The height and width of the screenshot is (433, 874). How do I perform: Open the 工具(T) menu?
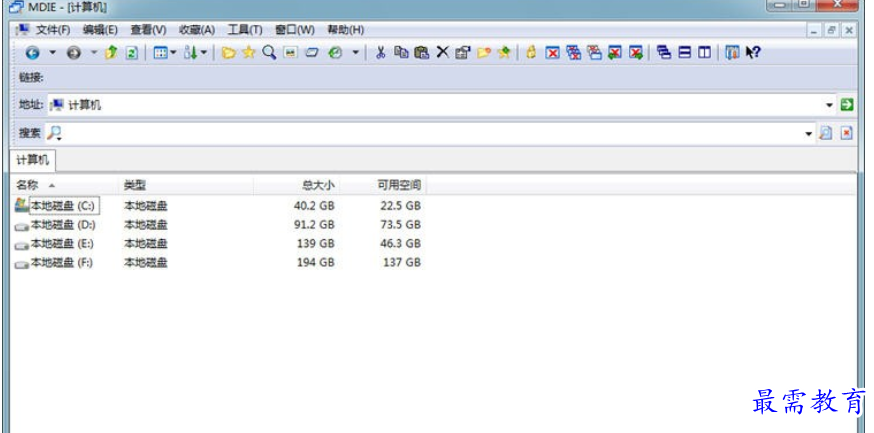point(245,30)
